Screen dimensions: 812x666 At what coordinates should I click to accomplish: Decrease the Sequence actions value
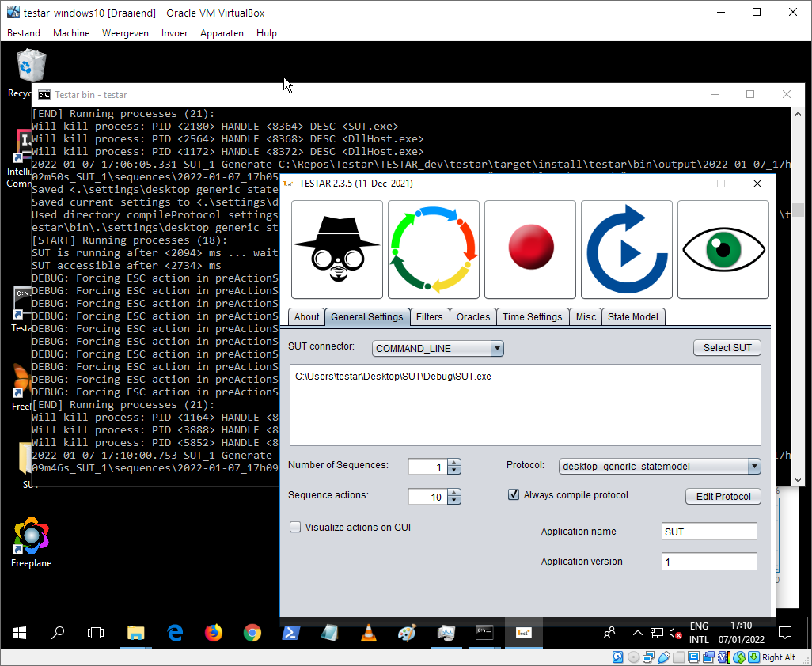pyautogui.click(x=453, y=501)
